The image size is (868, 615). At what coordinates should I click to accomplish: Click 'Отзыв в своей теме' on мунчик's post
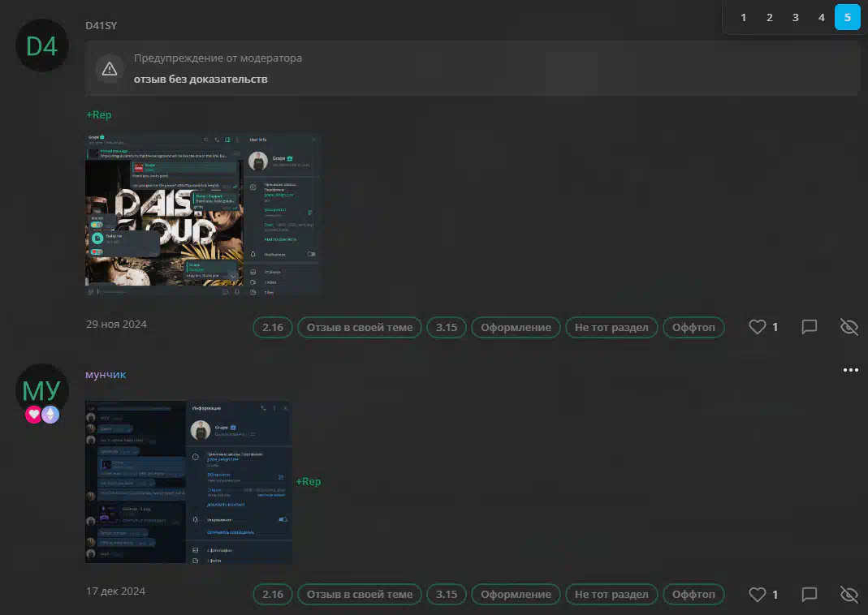(x=359, y=595)
